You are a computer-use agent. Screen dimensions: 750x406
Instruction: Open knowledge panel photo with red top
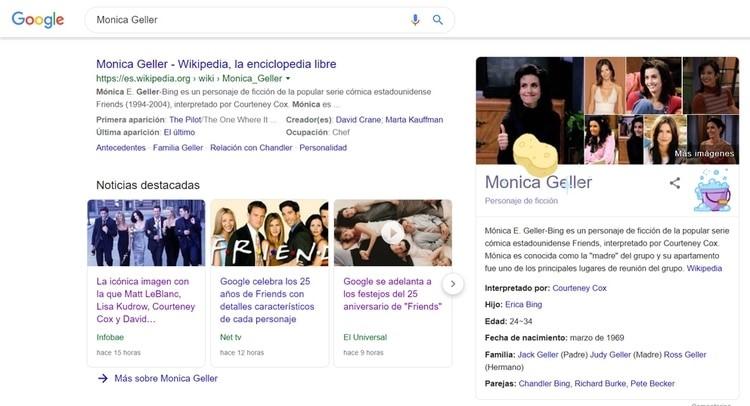click(654, 85)
